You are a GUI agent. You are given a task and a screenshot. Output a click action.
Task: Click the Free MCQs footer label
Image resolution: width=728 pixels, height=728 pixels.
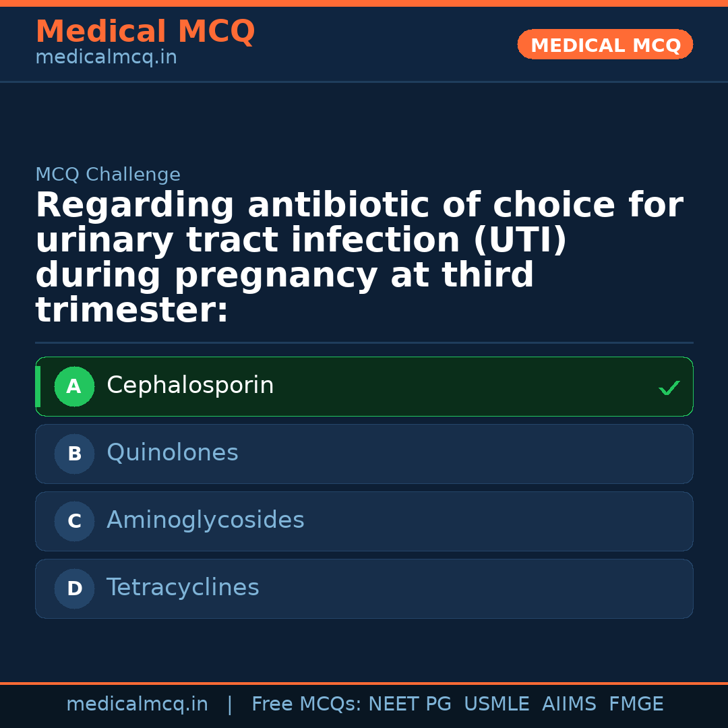tap(306, 704)
